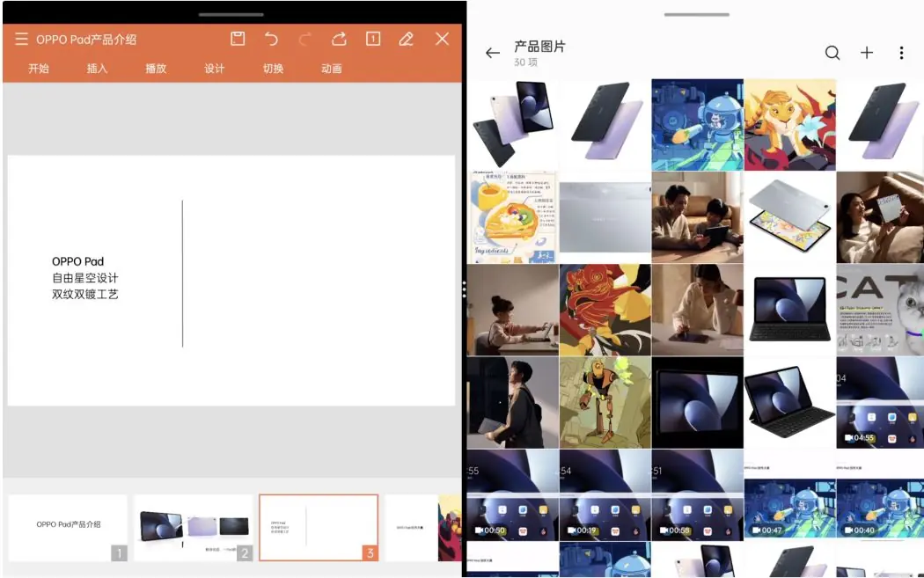The width and height of the screenshot is (924, 578).
Task: Play the 00:40 video
Action: tap(880, 495)
